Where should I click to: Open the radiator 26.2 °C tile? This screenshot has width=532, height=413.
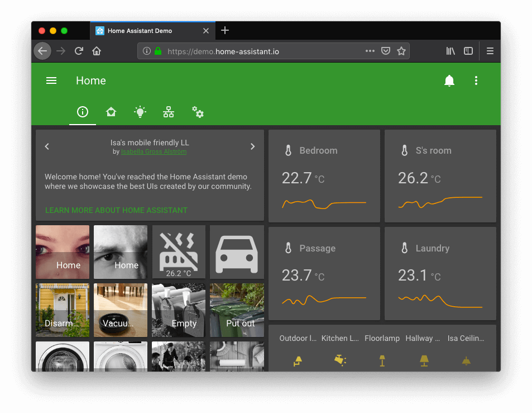coord(179,252)
